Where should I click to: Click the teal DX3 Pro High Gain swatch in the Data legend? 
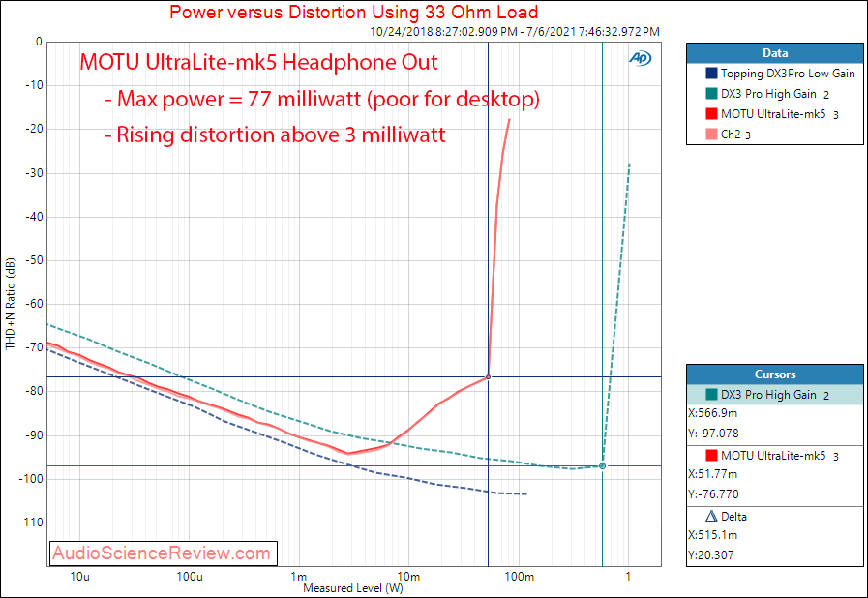tap(711, 94)
